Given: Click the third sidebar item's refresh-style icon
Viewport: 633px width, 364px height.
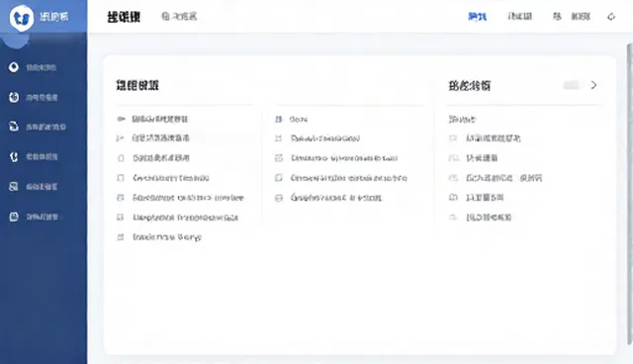Looking at the screenshot, I should tap(14, 127).
